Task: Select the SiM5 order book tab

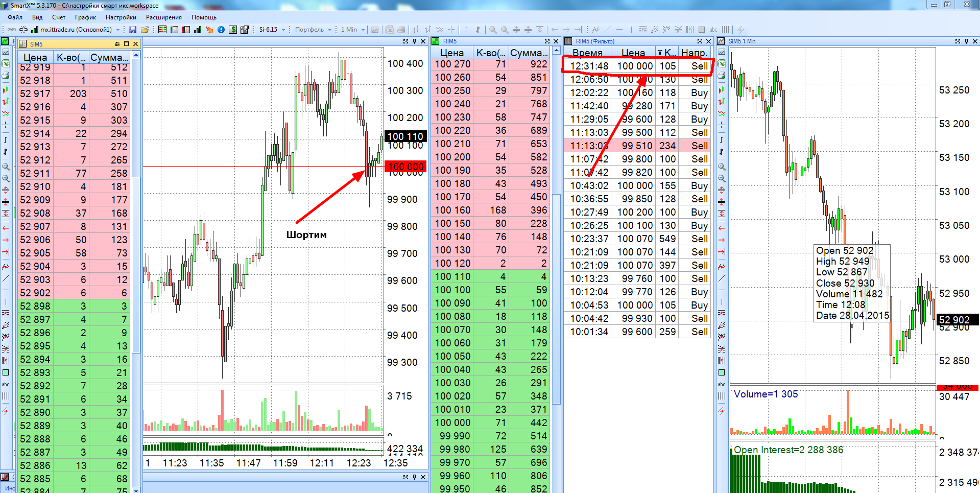Action: 36,44
